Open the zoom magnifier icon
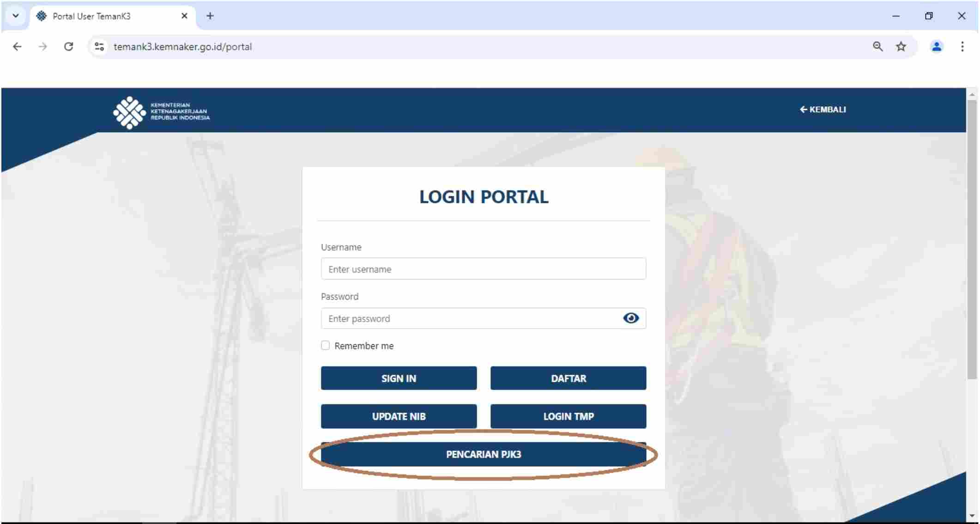 [x=877, y=47]
